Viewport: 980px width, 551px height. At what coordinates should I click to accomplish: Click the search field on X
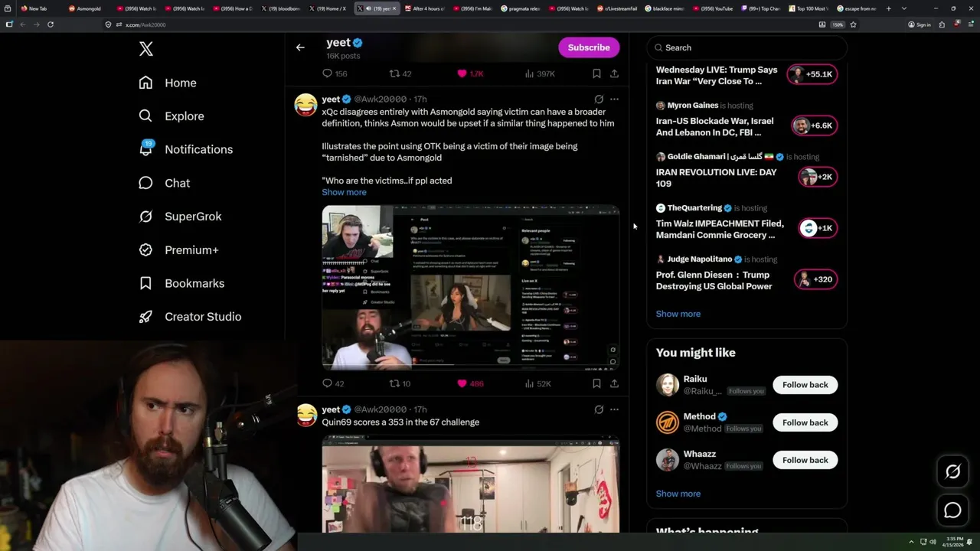[746, 47]
